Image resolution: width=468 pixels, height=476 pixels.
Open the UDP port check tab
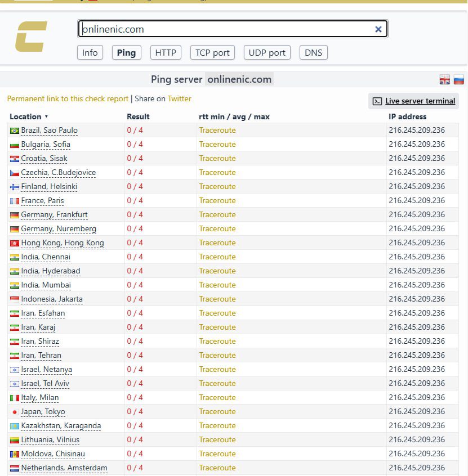(267, 52)
